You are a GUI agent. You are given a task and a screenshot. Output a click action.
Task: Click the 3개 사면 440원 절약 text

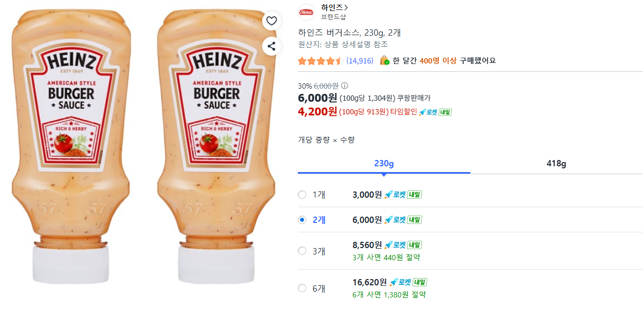386,258
